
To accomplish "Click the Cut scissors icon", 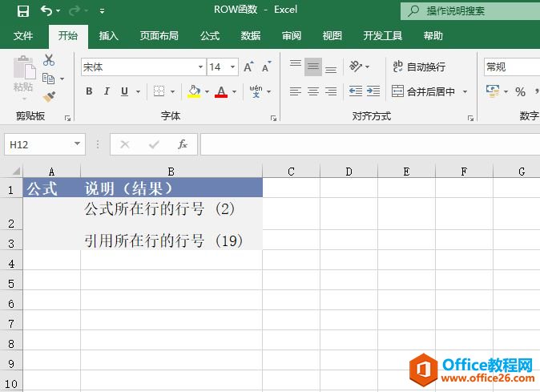I will [x=49, y=60].
